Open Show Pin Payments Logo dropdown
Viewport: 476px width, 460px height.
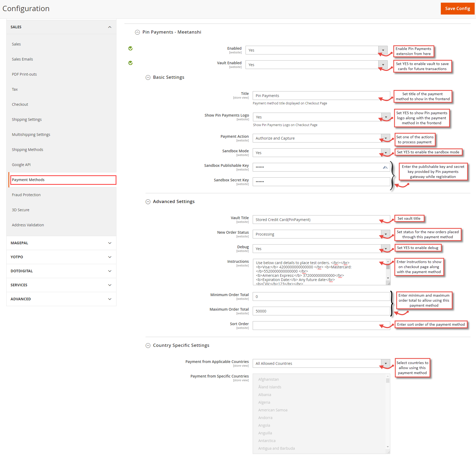click(x=321, y=117)
